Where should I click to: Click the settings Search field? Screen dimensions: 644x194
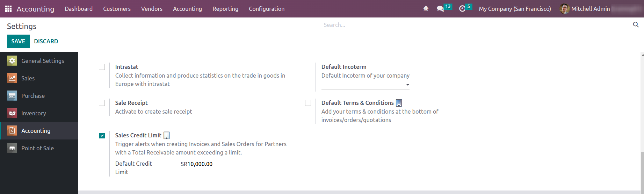click(477, 25)
